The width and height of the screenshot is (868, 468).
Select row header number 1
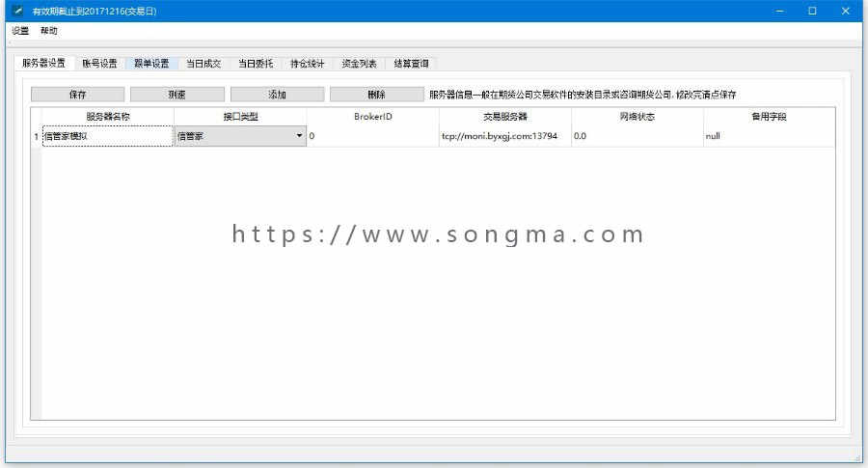click(36, 136)
